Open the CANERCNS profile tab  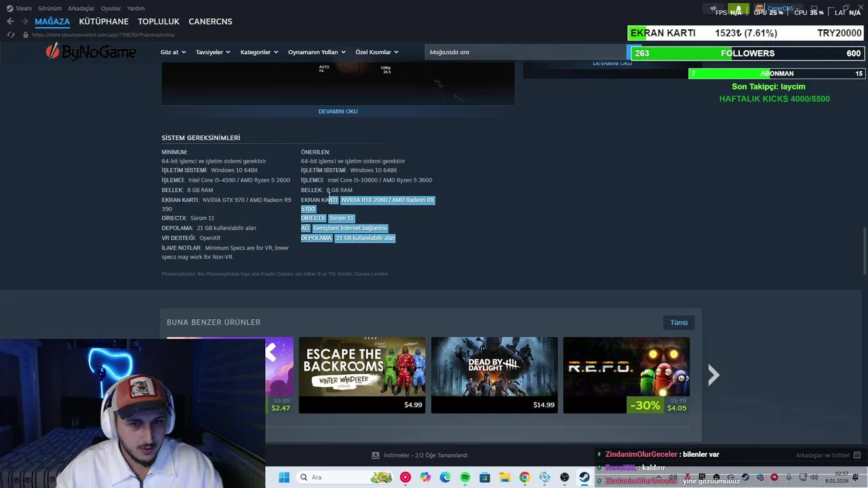coord(210,22)
